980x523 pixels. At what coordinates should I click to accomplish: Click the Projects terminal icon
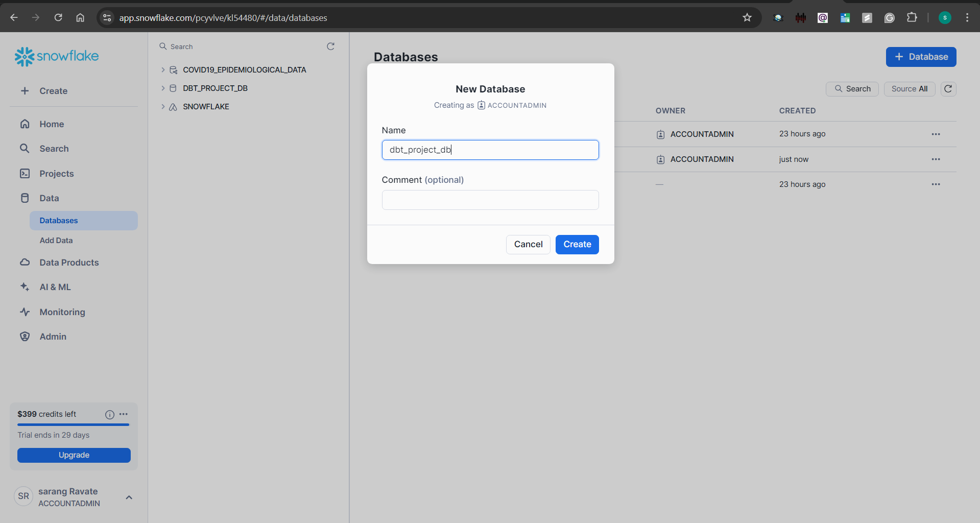(25, 174)
